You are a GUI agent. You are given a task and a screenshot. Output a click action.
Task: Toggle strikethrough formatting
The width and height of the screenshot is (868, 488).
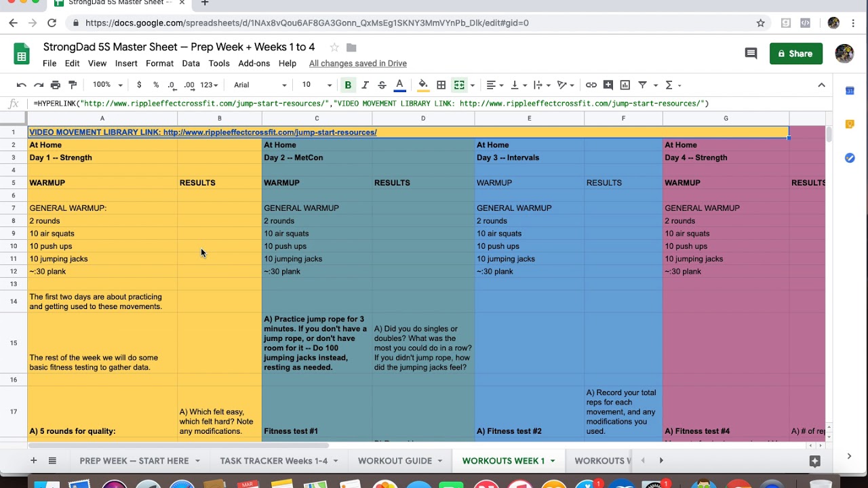coord(382,85)
